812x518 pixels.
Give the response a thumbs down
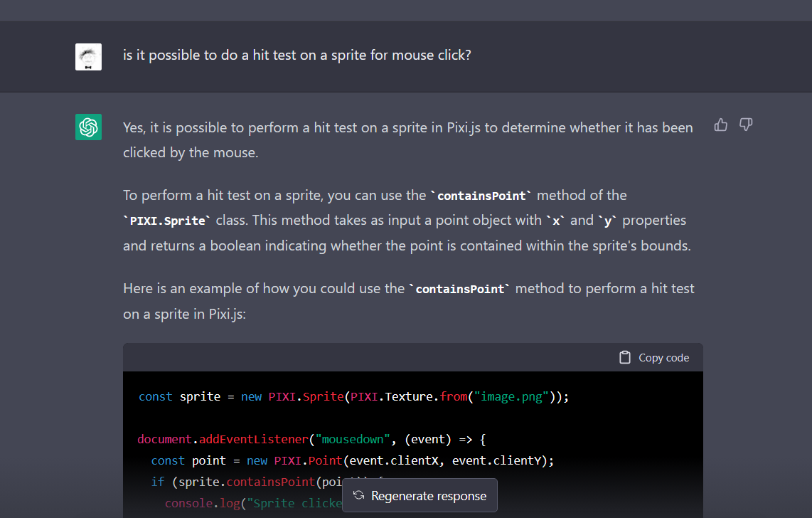[746, 125]
